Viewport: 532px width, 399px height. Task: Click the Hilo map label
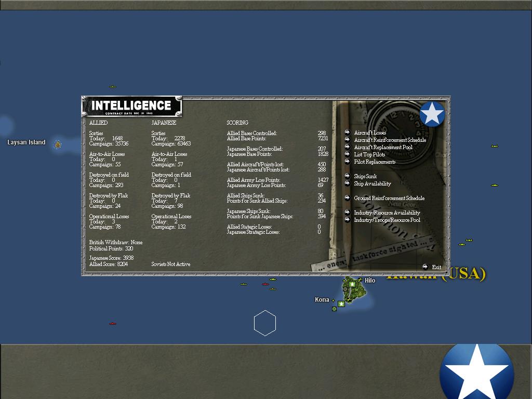[x=370, y=280]
